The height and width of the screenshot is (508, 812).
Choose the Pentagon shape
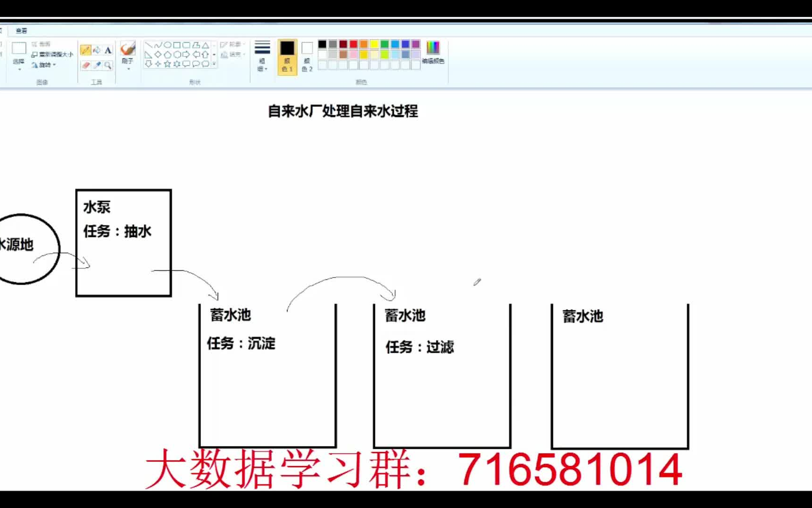[167, 55]
